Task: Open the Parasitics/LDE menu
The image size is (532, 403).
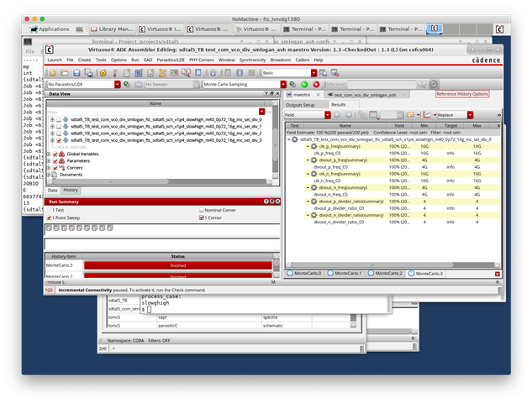Action: coord(171,60)
